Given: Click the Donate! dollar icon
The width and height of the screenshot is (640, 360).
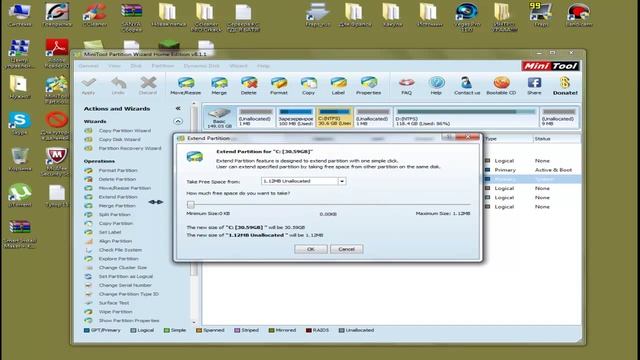Looking at the screenshot, I should [565, 86].
